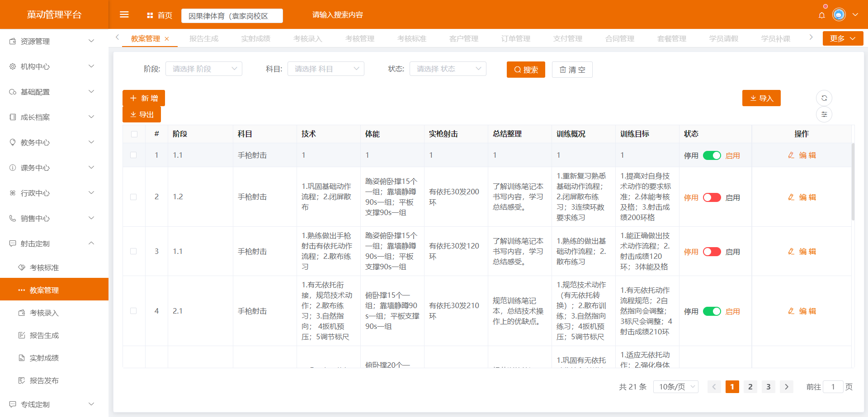Click the 资源管理 sidebar icon
The image size is (868, 417).
click(x=13, y=41)
